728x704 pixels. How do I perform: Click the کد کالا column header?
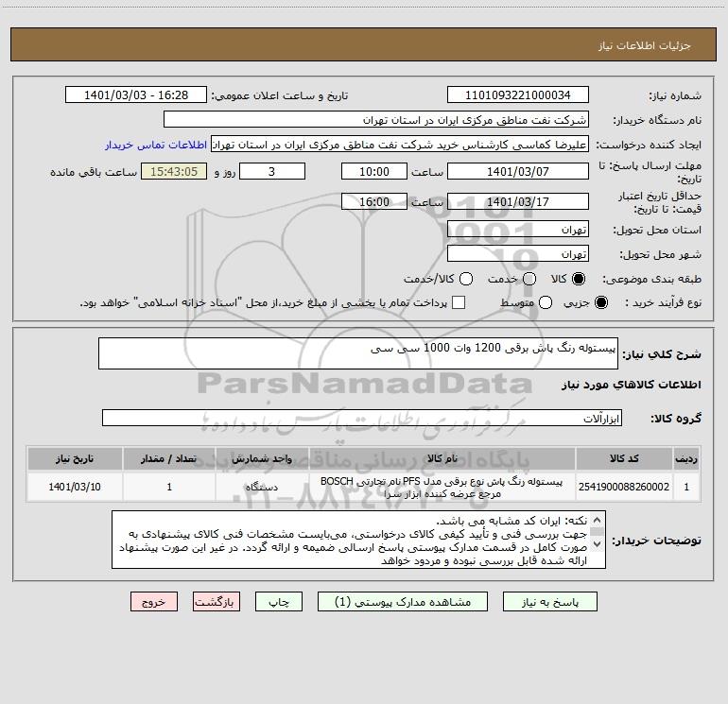(x=624, y=459)
